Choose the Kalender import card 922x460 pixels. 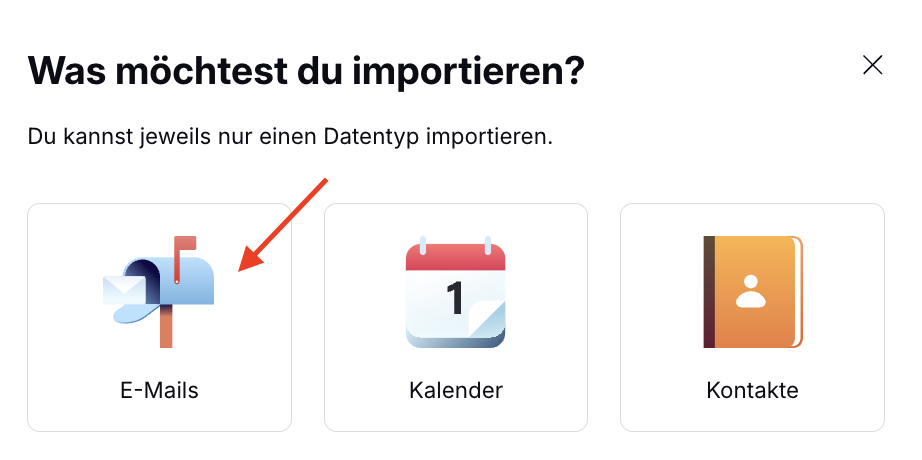pyautogui.click(x=455, y=317)
